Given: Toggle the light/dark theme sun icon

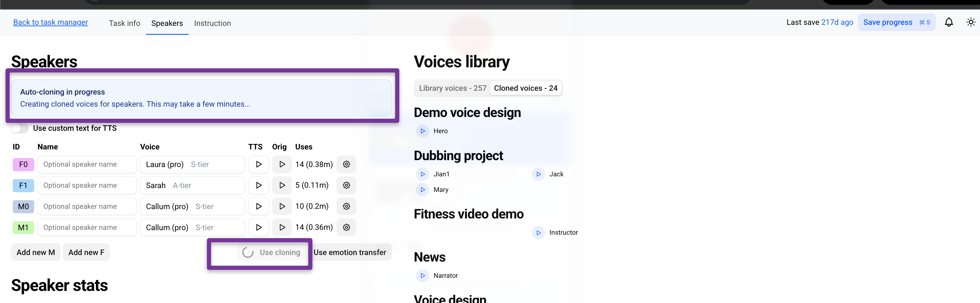Looking at the screenshot, I should [x=970, y=22].
